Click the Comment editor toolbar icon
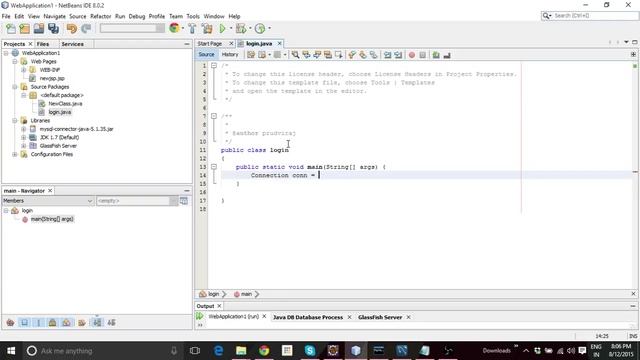This screenshot has height=360, width=640. tap(436, 55)
